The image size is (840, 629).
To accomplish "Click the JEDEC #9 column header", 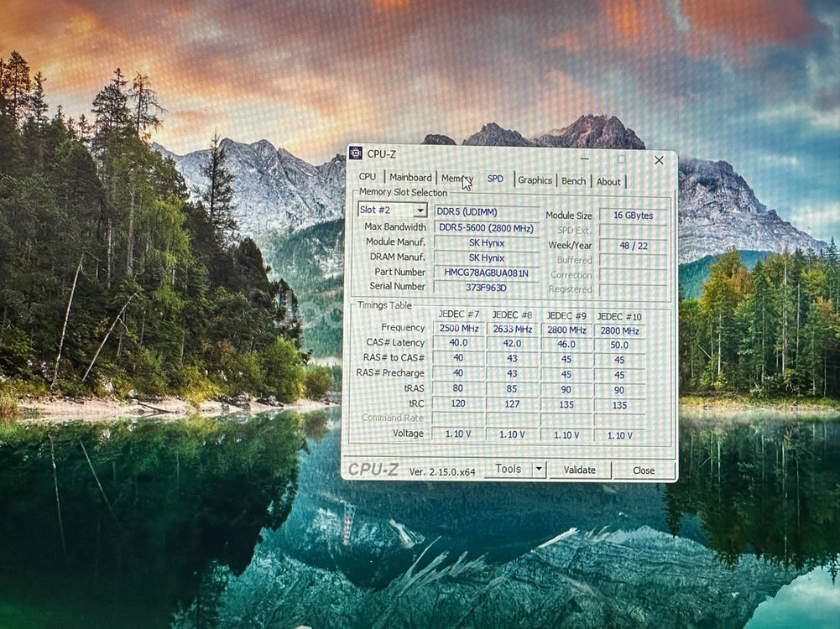I will point(566,316).
